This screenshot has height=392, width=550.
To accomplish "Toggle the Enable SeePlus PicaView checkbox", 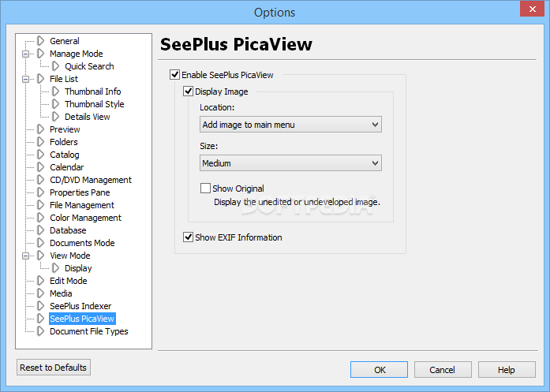I will click(174, 75).
